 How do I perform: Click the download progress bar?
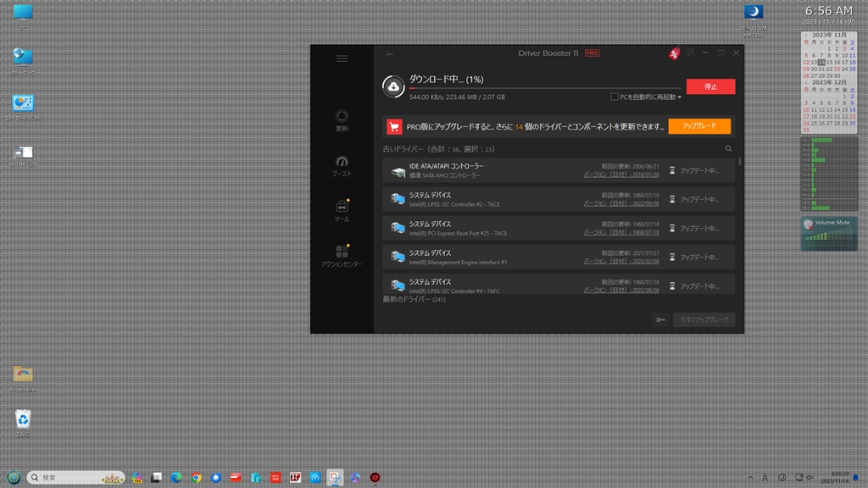(x=545, y=88)
